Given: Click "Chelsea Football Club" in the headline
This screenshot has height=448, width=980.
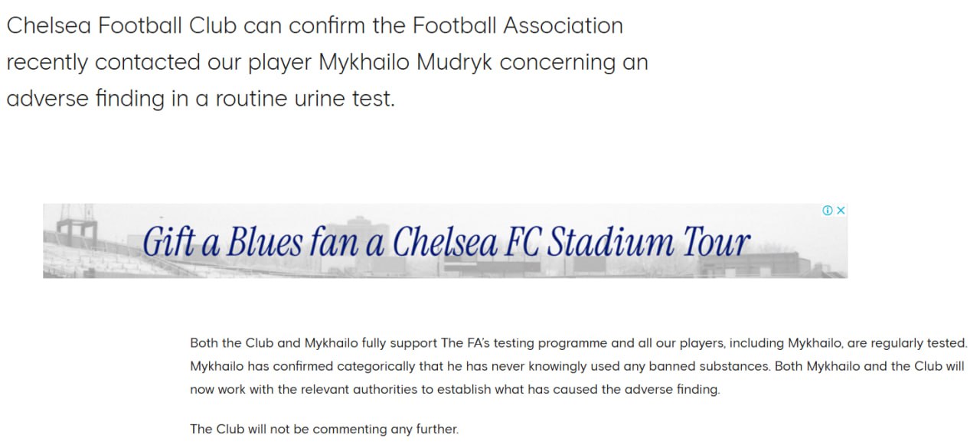Looking at the screenshot, I should pyautogui.click(x=122, y=25).
